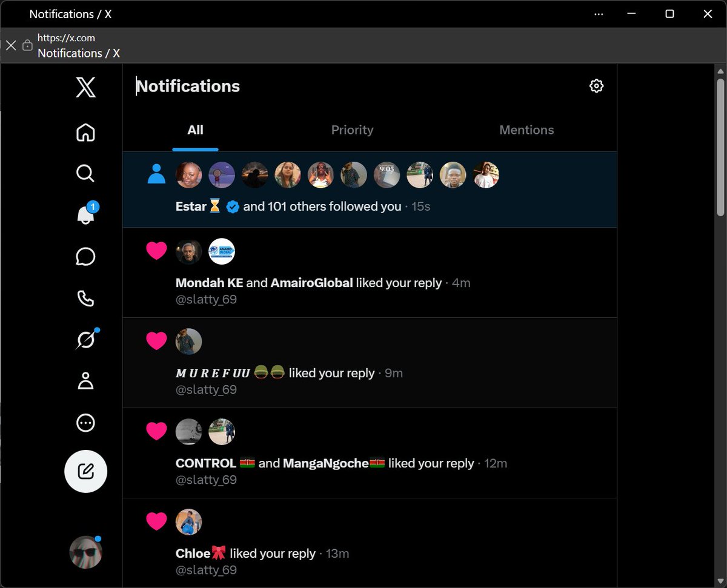Image resolution: width=727 pixels, height=588 pixels.
Task: Click the 4m timestamp on Mondah KE notification
Action: pos(461,283)
